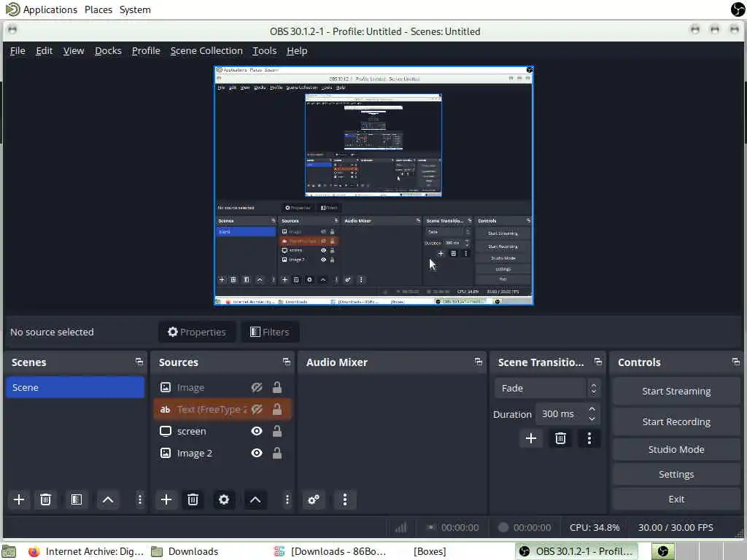Hide the screen source
This screenshot has height=560, width=747.
257,432
